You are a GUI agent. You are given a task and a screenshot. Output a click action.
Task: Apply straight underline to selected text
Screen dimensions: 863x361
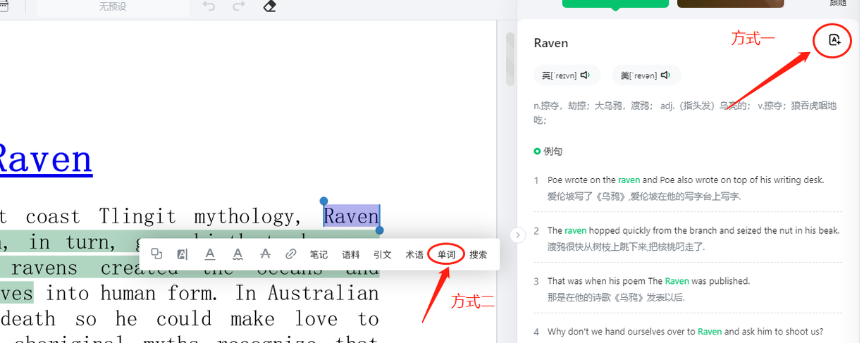[x=210, y=254]
